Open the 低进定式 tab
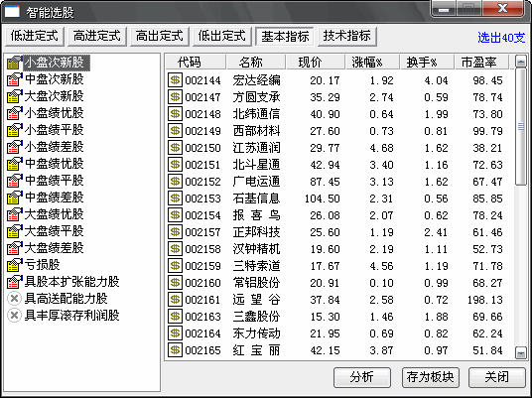Screen dimensions: 532x398 point(35,36)
